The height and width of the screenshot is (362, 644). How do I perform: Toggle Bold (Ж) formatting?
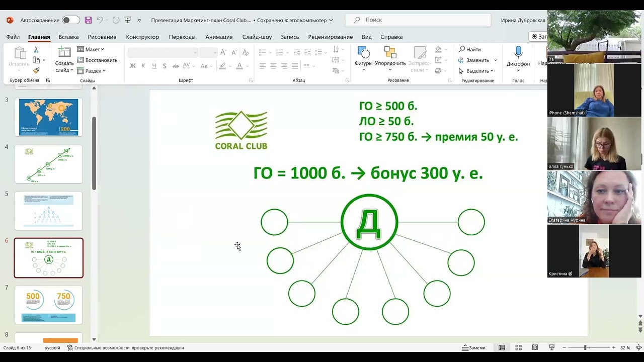pos(133,66)
